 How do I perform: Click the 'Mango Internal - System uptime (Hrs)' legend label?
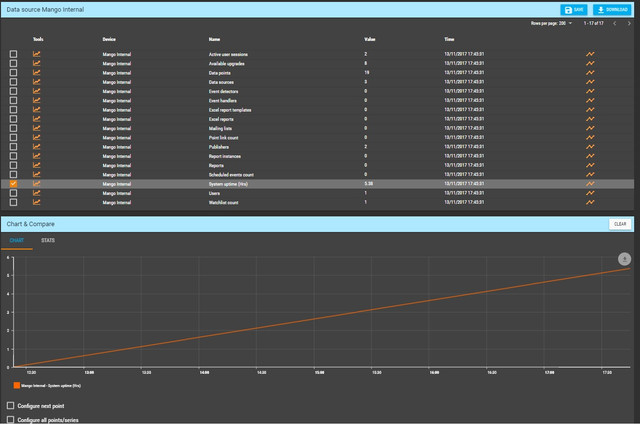point(51,386)
